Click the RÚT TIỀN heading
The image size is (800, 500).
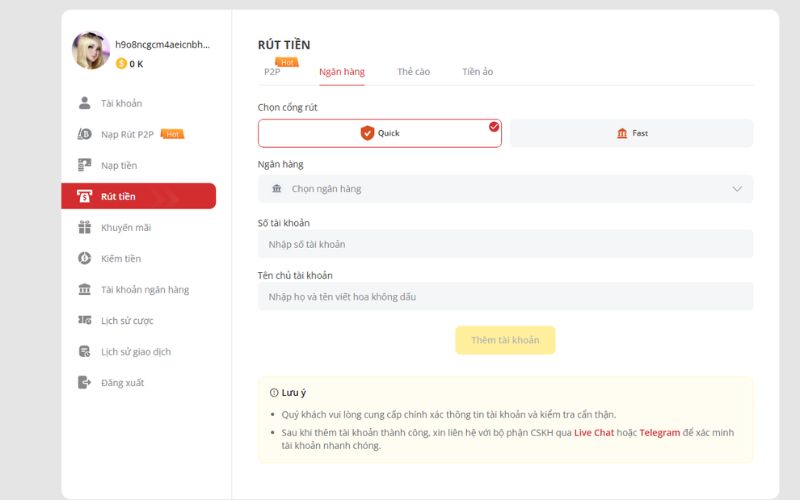[284, 44]
